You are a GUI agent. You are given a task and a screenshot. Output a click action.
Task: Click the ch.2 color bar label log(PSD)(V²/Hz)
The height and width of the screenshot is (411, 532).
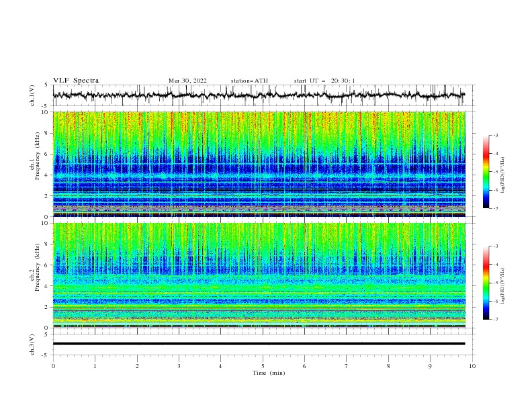pyautogui.click(x=502, y=285)
